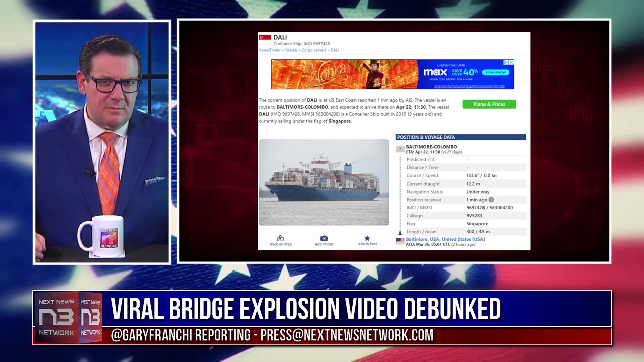Open the Baltimore, USA, United States (USA) link
Viewport: 644px width, 362px height.
[445, 239]
